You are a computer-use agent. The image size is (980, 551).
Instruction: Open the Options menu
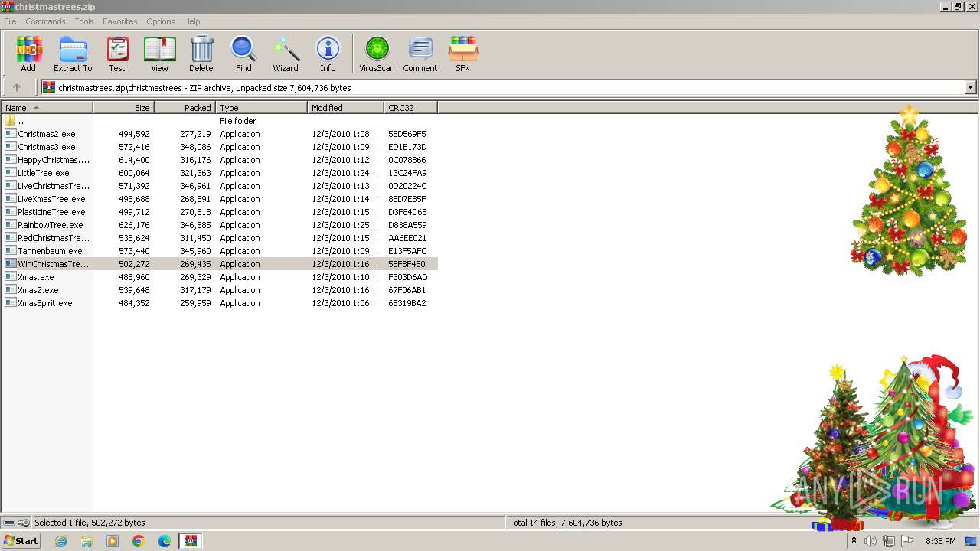[x=161, y=21]
